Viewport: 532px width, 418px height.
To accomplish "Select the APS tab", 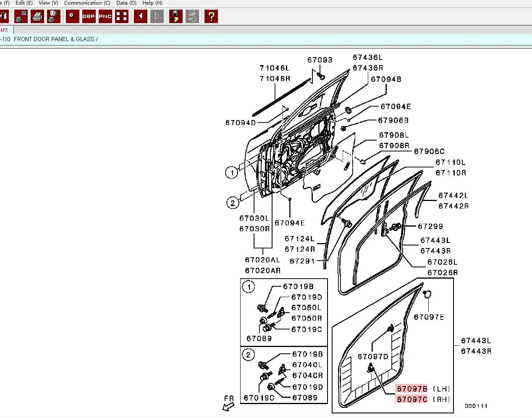I will pyautogui.click(x=5, y=30).
